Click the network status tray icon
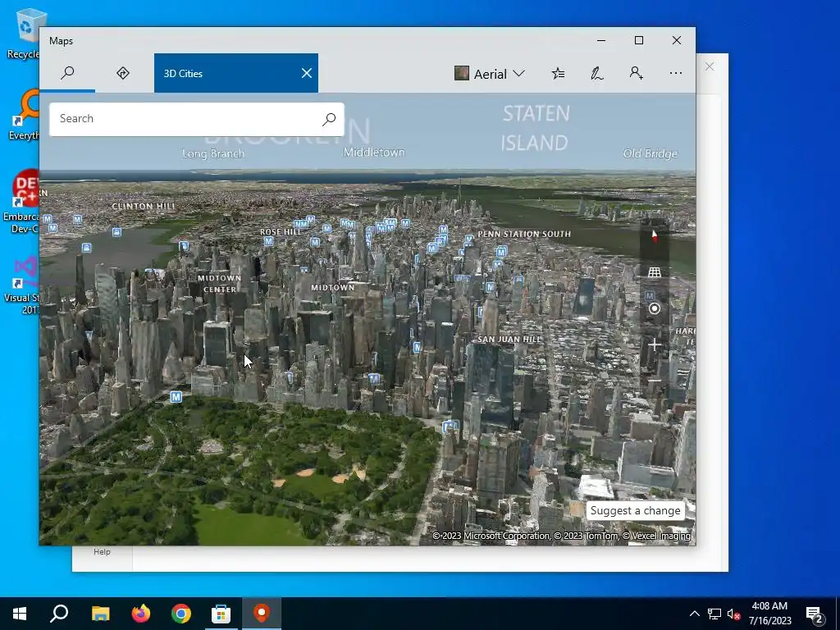The image size is (840, 630). pos(714,614)
